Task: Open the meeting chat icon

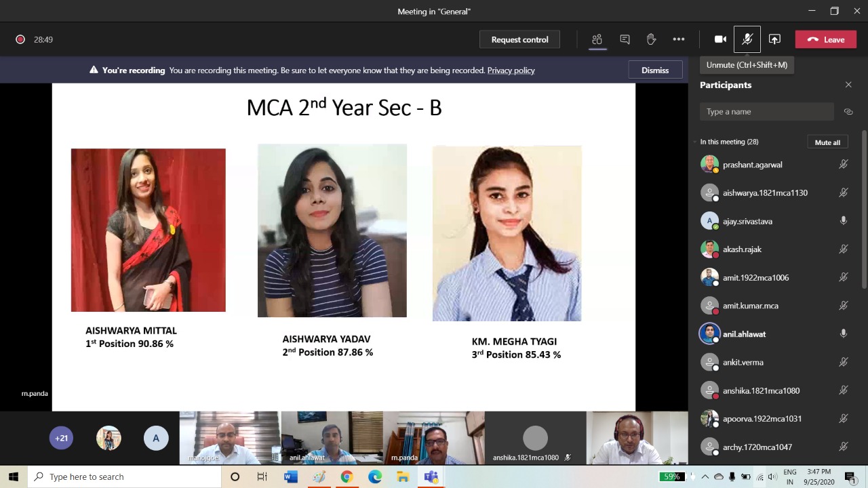Action: coord(625,39)
